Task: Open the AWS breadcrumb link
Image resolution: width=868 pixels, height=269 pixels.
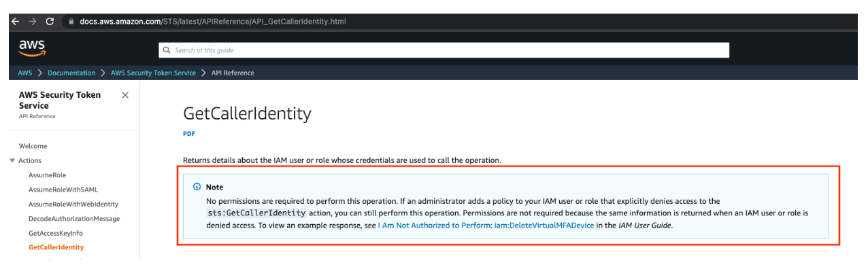Action: coord(25,73)
